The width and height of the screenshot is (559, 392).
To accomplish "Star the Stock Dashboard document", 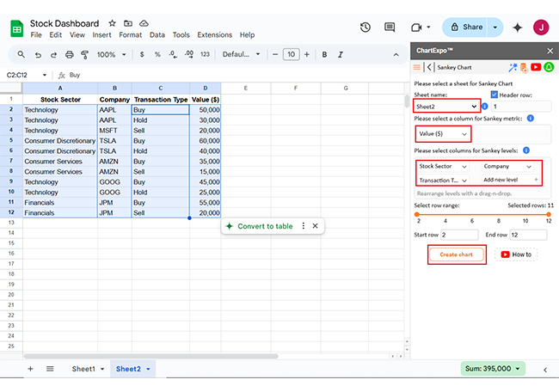I will (113, 23).
